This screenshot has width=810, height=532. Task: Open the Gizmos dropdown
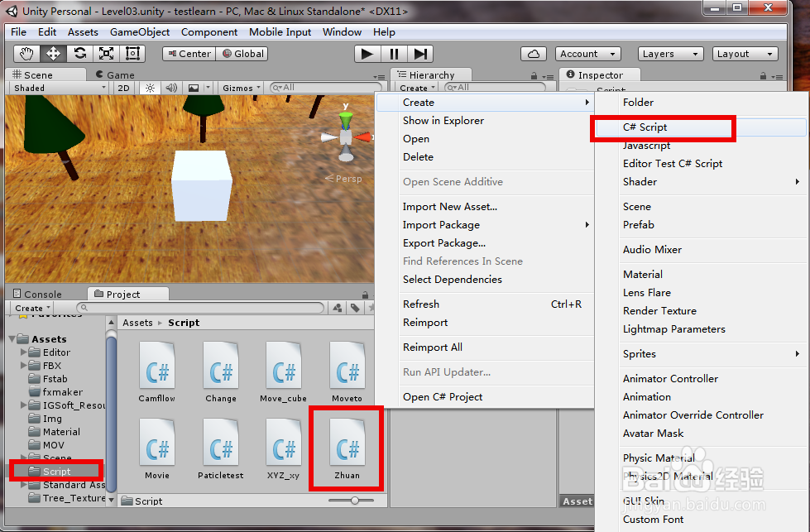[242, 89]
